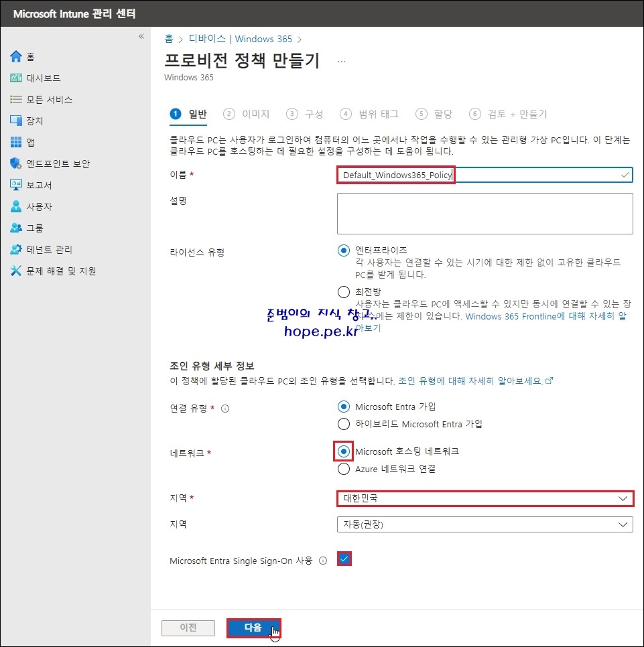Viewport: 644px width, 647px height.
Task: Open the ellipsis more options beside title
Action: [341, 62]
